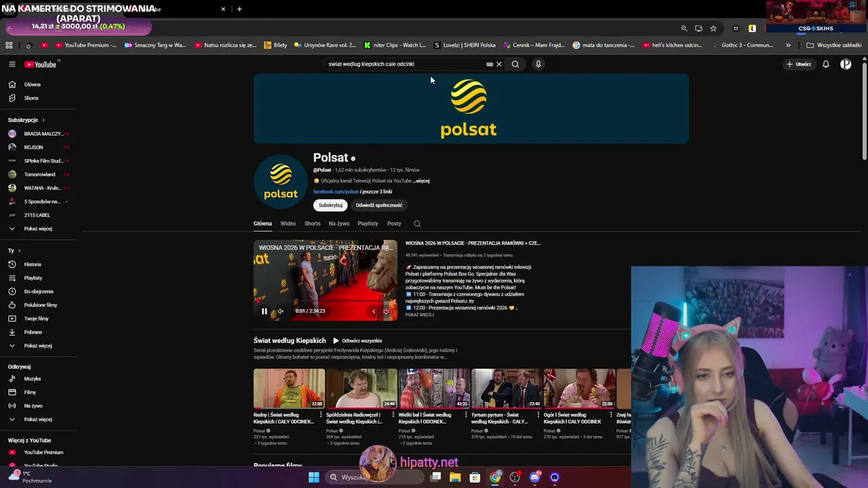The width and height of the screenshot is (868, 488).
Task: Click the YouTube logo
Action: coord(41,64)
